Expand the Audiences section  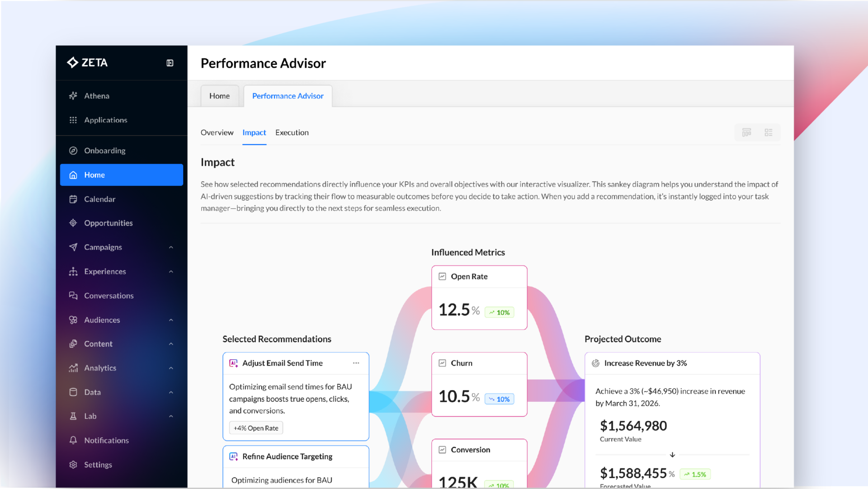[171, 320]
